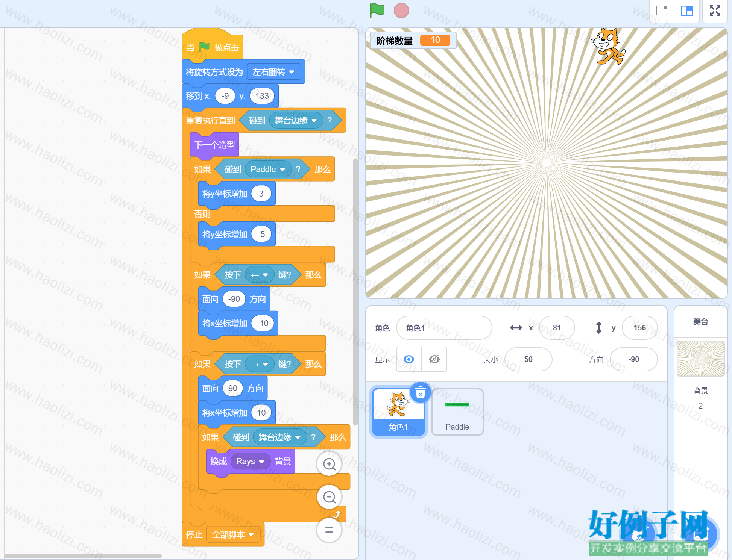Reset workspace zoom to default
This screenshot has height=560, width=732.
329,530
